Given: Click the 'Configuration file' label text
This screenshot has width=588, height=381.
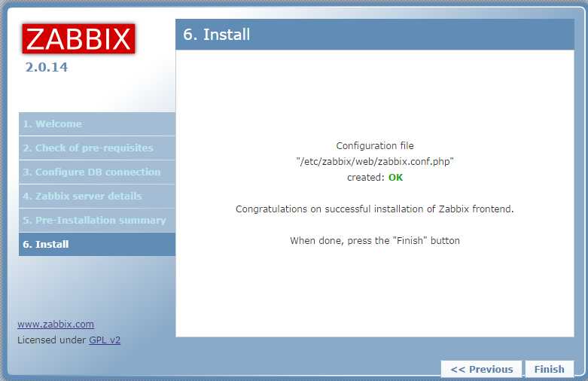Looking at the screenshot, I should [x=375, y=145].
